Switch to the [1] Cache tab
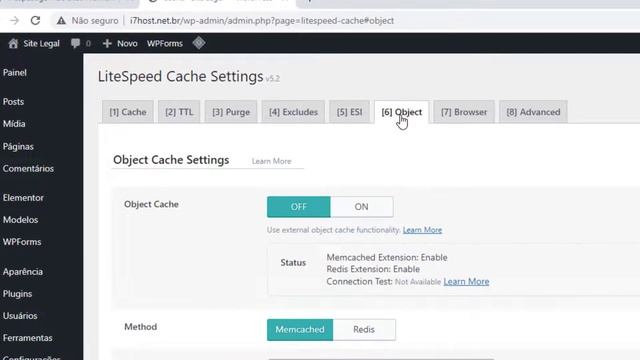The width and height of the screenshot is (640, 360). point(128,112)
